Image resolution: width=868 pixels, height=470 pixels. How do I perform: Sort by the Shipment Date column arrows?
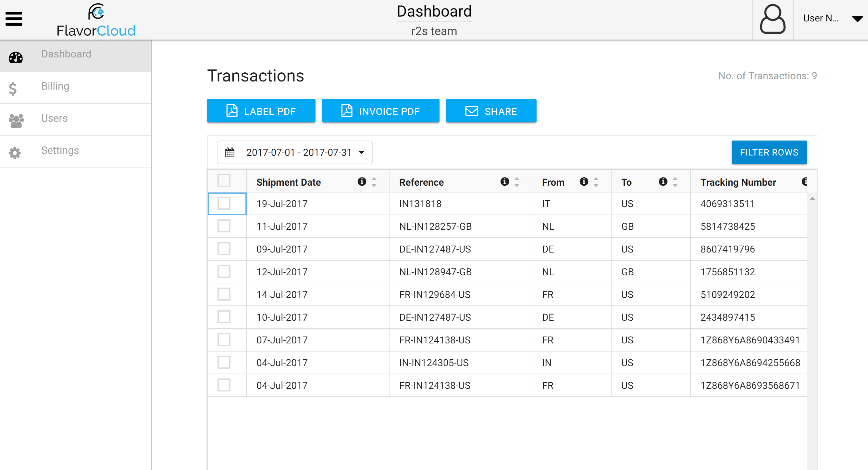click(x=374, y=182)
